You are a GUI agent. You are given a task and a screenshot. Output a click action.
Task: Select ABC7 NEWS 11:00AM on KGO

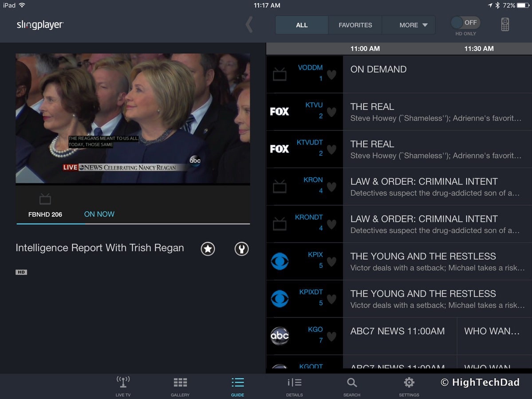point(400,336)
